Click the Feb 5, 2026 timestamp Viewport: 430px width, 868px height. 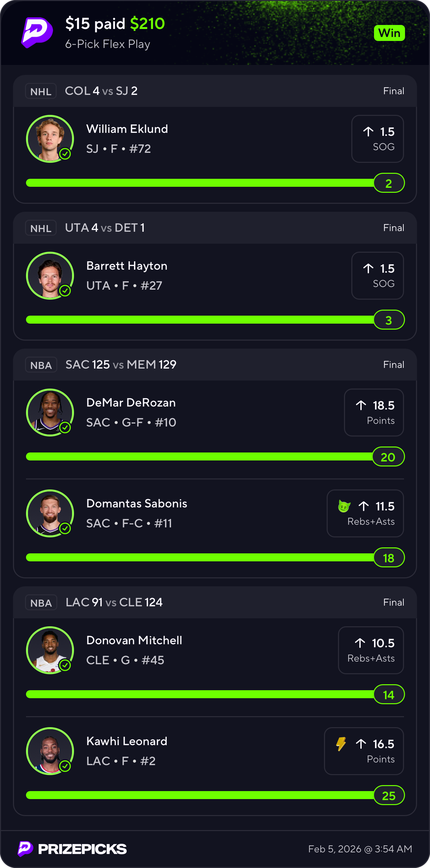click(x=360, y=849)
